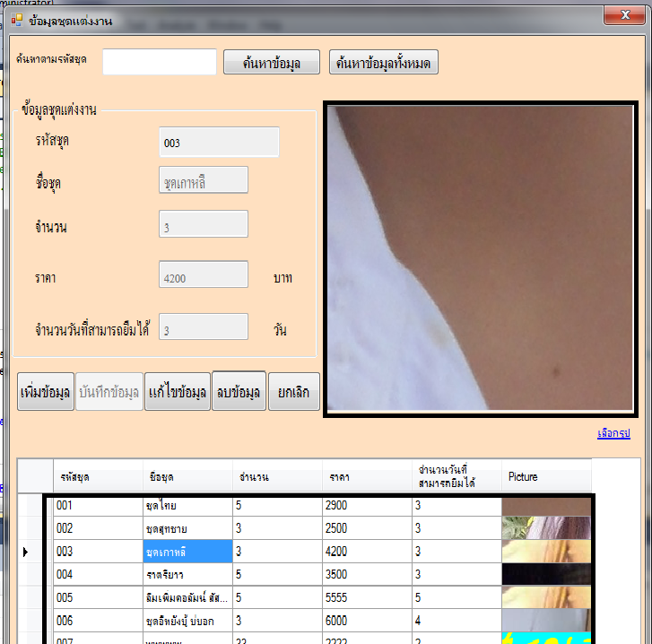Select cell 001 in the grid
Viewport: 652px width, 644px height.
[98, 505]
